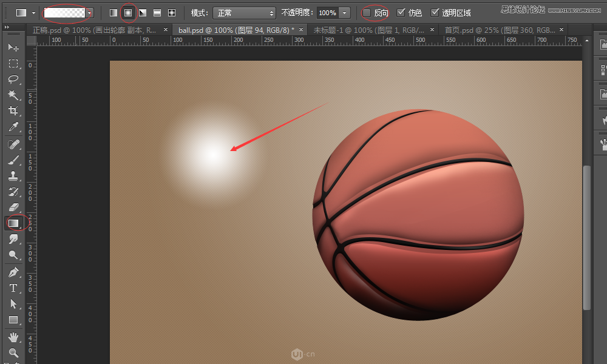Choose the Radial gradient style

[x=127, y=13]
